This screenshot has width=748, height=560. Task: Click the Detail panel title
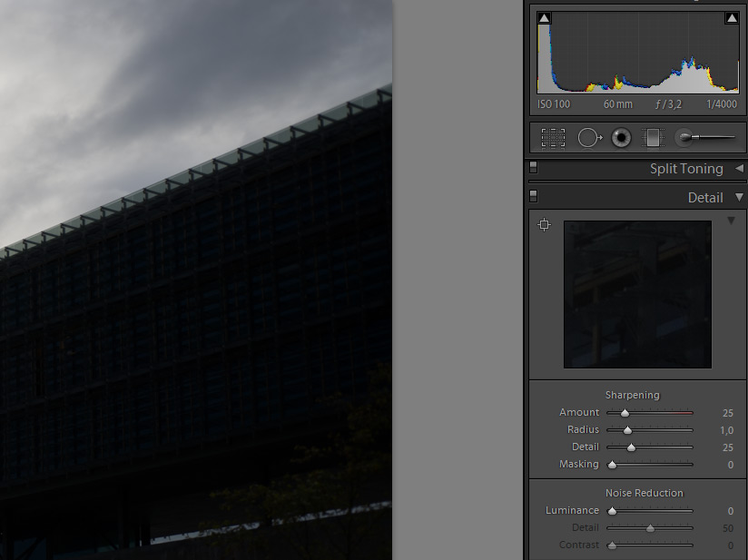705,198
